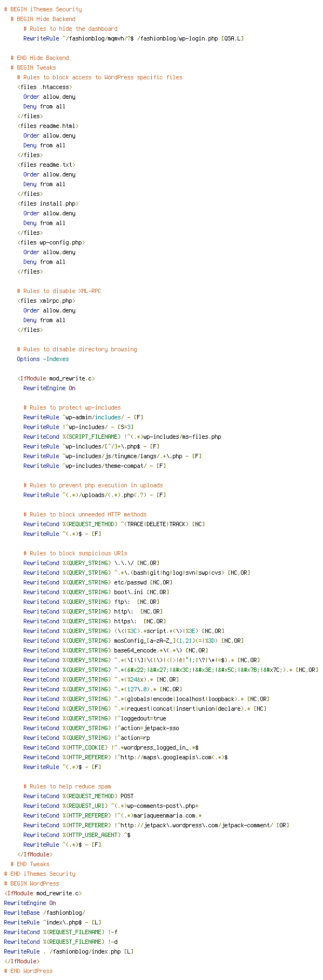Click the '# END WordPress' comment
323x980 pixels.
[x=28, y=971]
